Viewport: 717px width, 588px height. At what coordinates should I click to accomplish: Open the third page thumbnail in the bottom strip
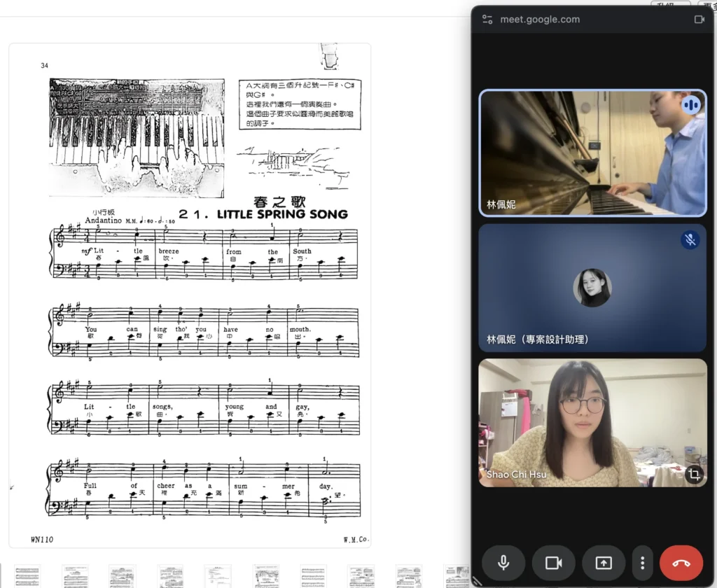(123, 576)
